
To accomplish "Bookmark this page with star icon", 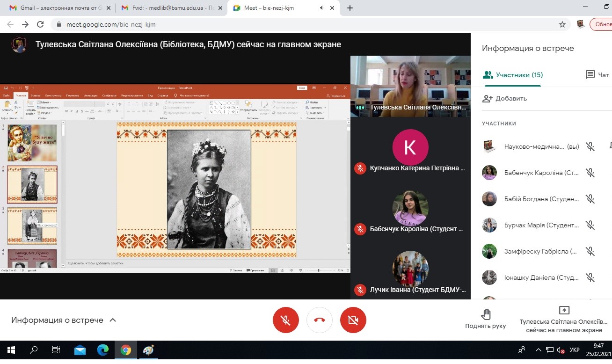I will (562, 24).
